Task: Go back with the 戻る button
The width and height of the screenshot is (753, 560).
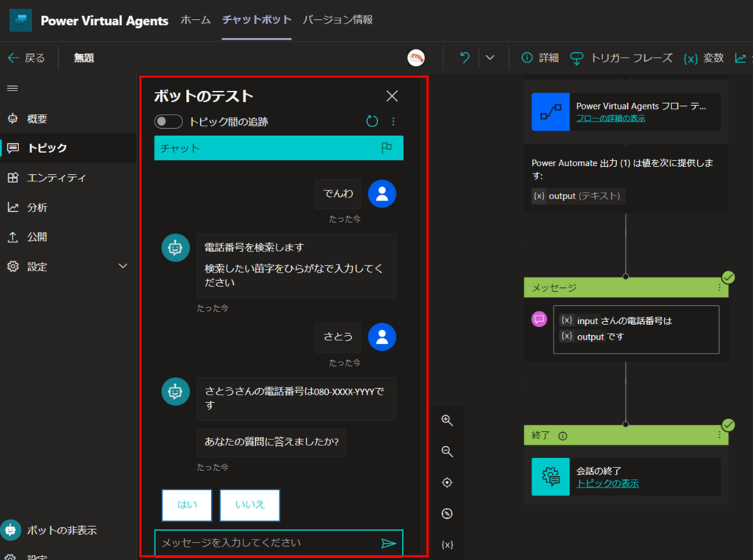Action: [26, 58]
